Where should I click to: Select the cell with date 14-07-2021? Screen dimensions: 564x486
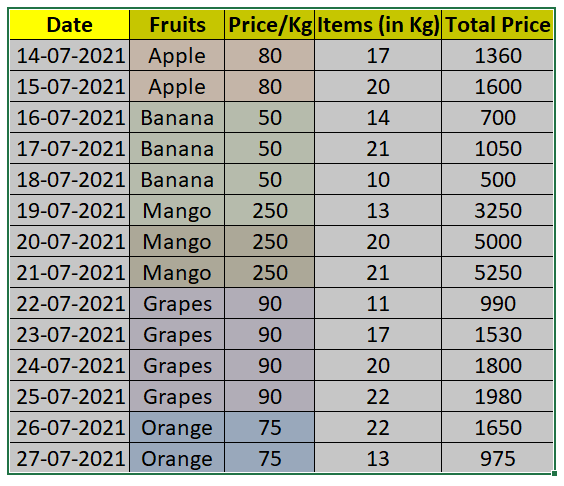tap(69, 55)
